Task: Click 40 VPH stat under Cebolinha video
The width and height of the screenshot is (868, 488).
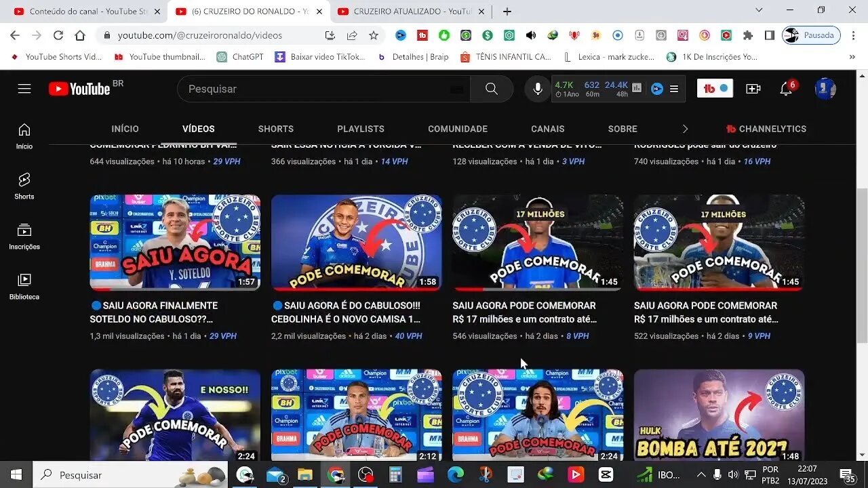Action: point(408,336)
